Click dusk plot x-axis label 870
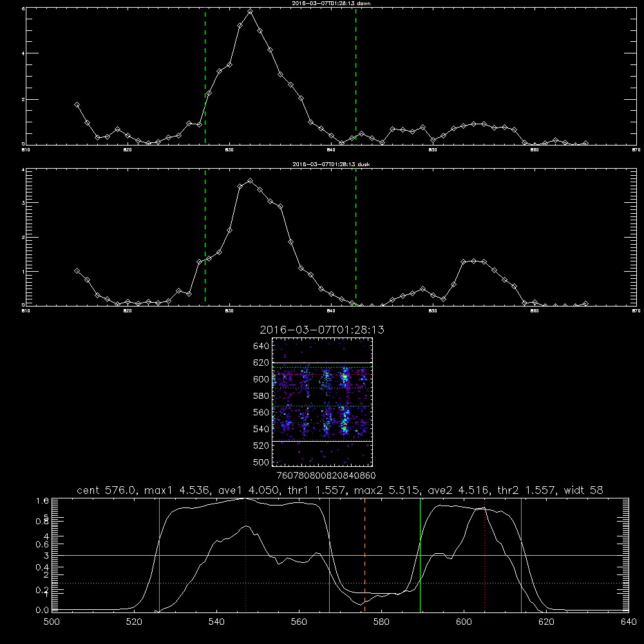The height and width of the screenshot is (644, 644). click(x=636, y=311)
